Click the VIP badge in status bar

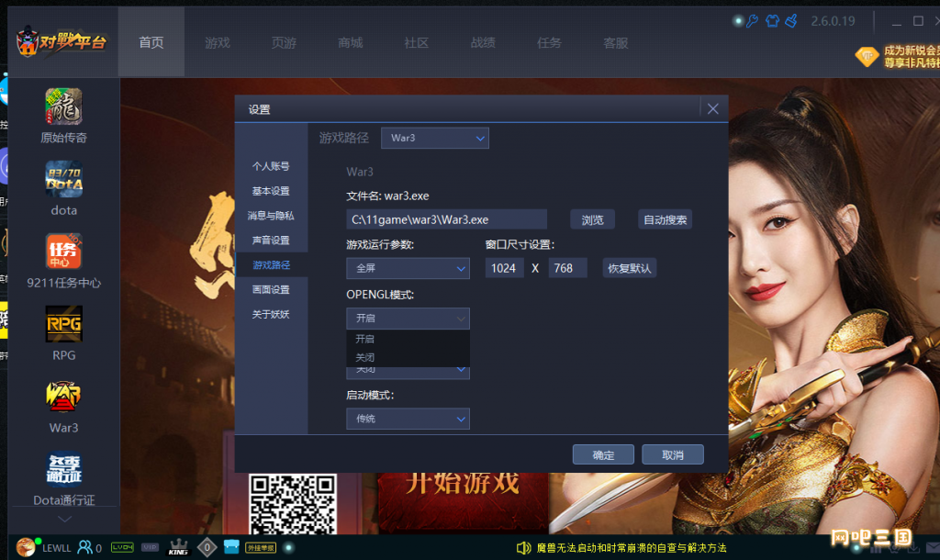click(x=150, y=547)
